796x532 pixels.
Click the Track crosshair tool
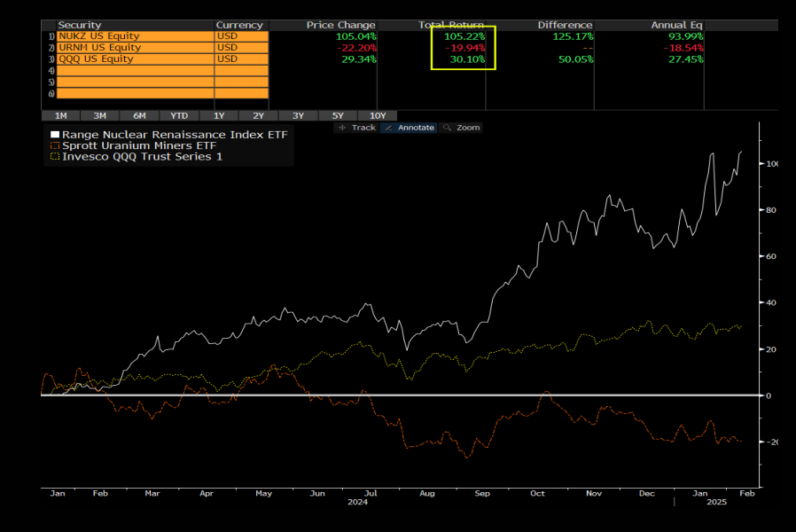click(357, 128)
